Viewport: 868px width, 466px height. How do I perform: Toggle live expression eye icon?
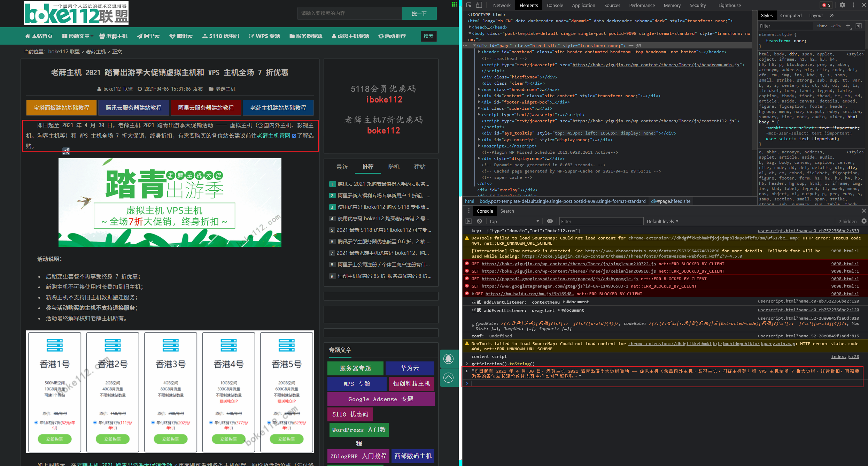(x=550, y=221)
